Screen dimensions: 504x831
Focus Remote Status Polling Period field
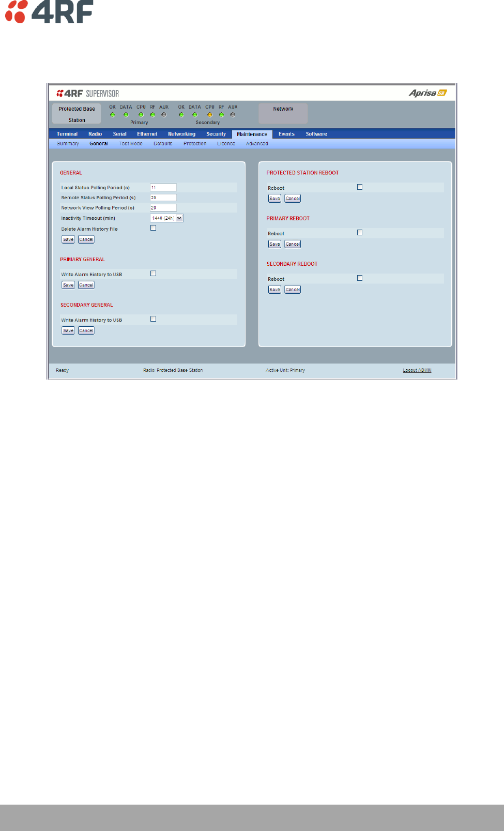(163, 198)
